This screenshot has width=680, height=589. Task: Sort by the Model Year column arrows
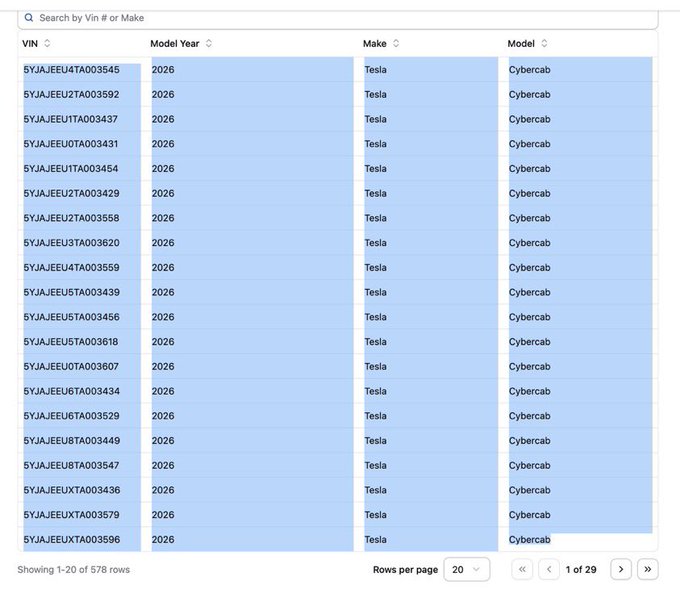[209, 43]
